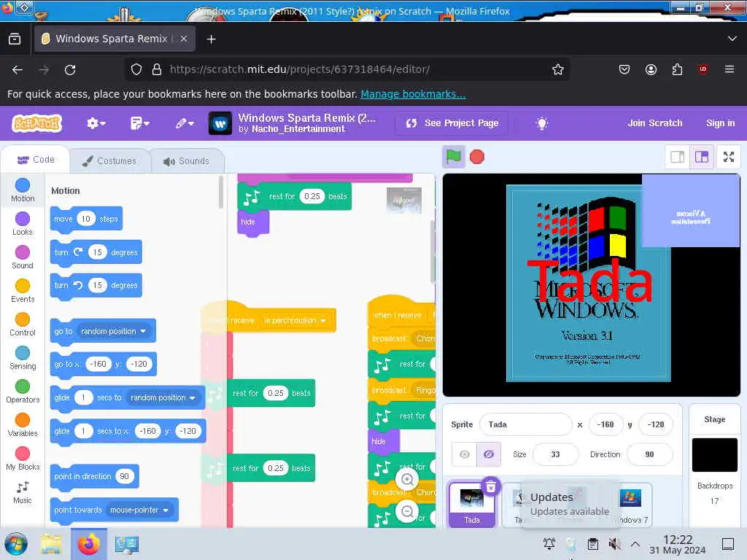Show the Tada sprite with eye icon
Screen dimensions: 747x560
(x=464, y=454)
